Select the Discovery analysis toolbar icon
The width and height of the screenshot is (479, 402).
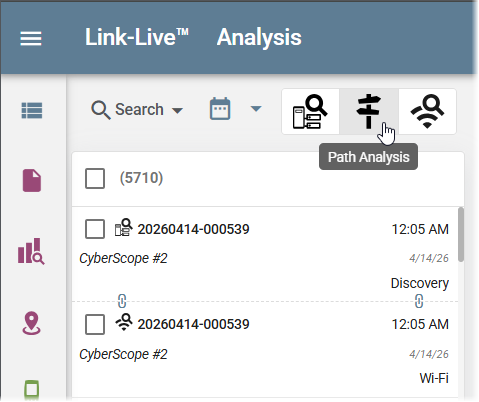click(x=310, y=112)
